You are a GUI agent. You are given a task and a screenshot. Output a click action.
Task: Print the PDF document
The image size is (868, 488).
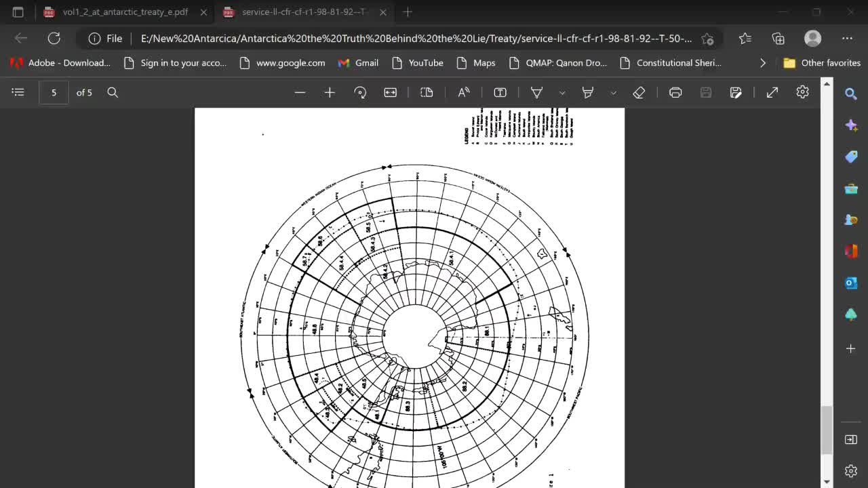pos(675,92)
